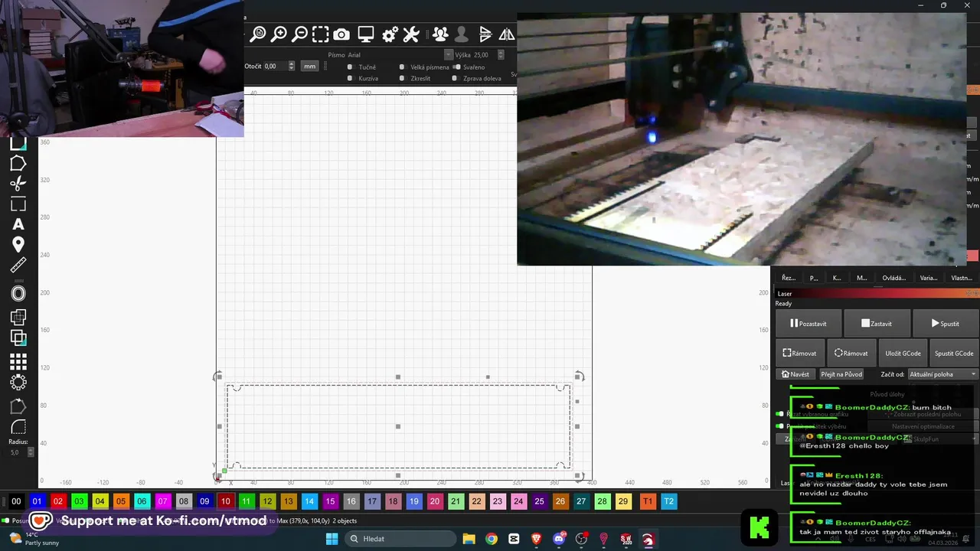This screenshot has height=551, width=980.
Task: Switch to the Ovládá... tab
Action: point(893,279)
